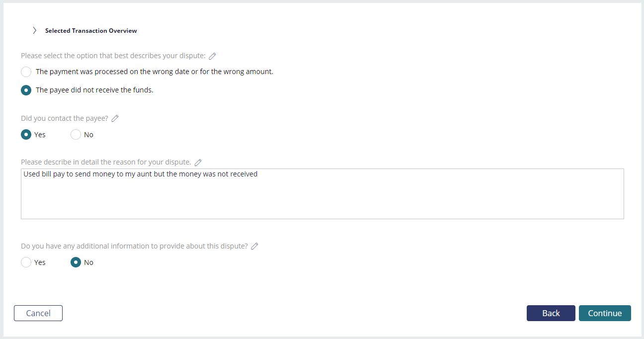Select 'The payee did not receive the funds' radio
This screenshot has height=339, width=644.
[x=26, y=90]
